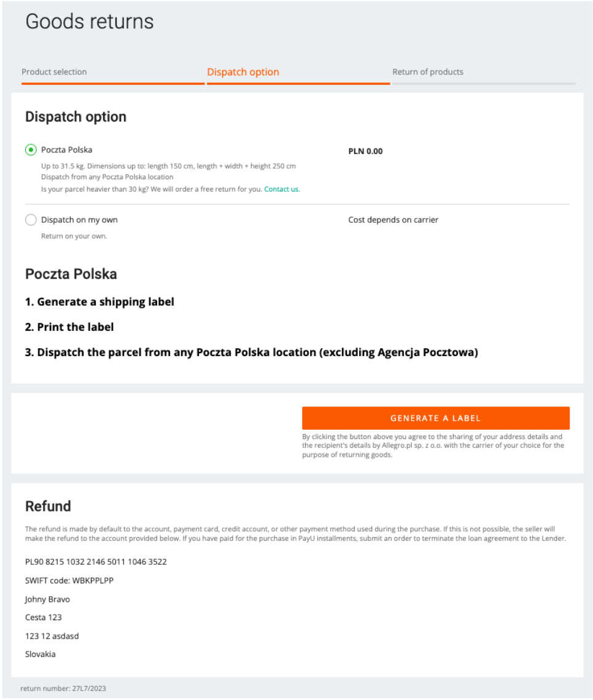Screen dimensions: 593x700
Task: Click the Johny Bravo account holder name
Action: 47,599
